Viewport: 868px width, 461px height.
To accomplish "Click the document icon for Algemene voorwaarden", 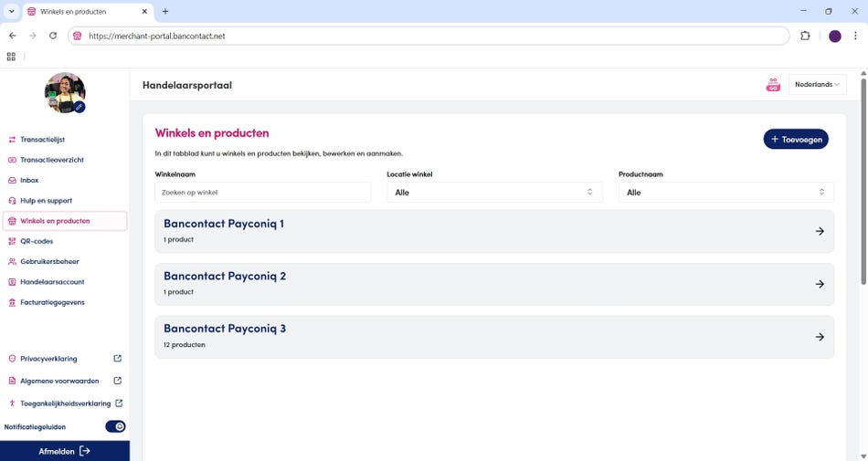I will 12,381.
